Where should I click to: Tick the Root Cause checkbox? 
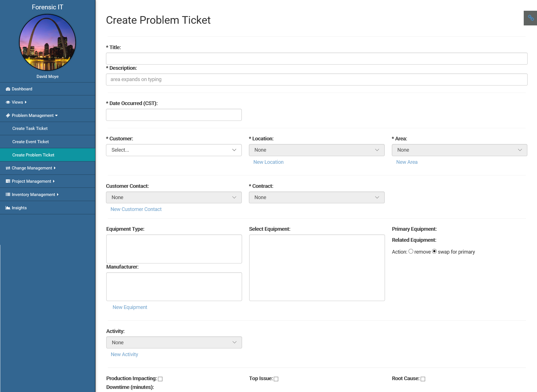point(423,379)
